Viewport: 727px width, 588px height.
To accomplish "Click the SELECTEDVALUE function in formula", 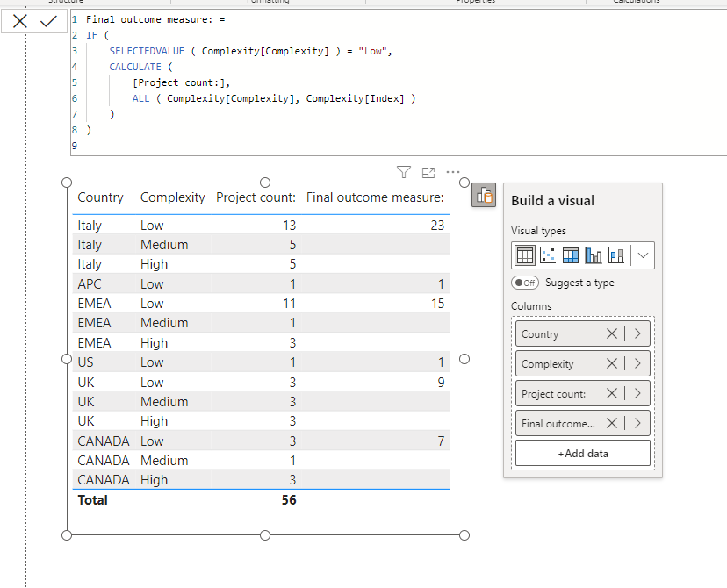I will [x=147, y=51].
